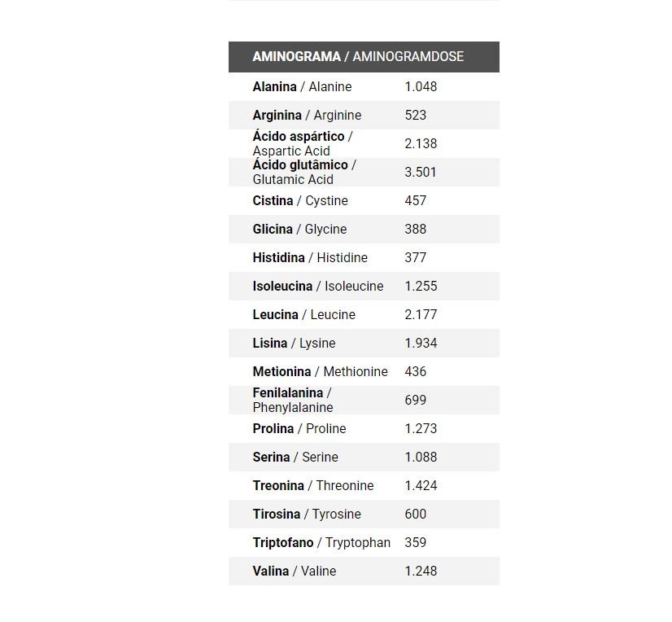Select the Triptofano / Tryptophan label

[321, 543]
